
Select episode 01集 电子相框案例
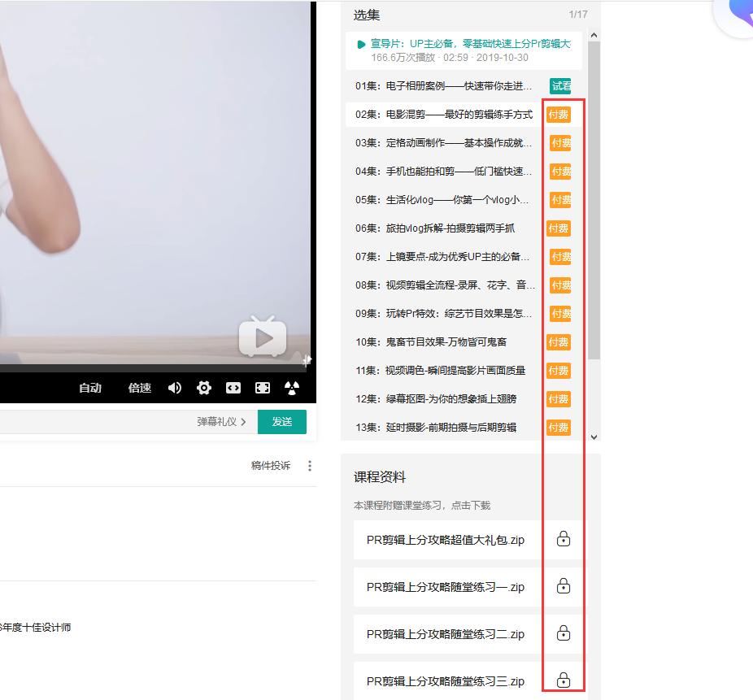(x=439, y=86)
